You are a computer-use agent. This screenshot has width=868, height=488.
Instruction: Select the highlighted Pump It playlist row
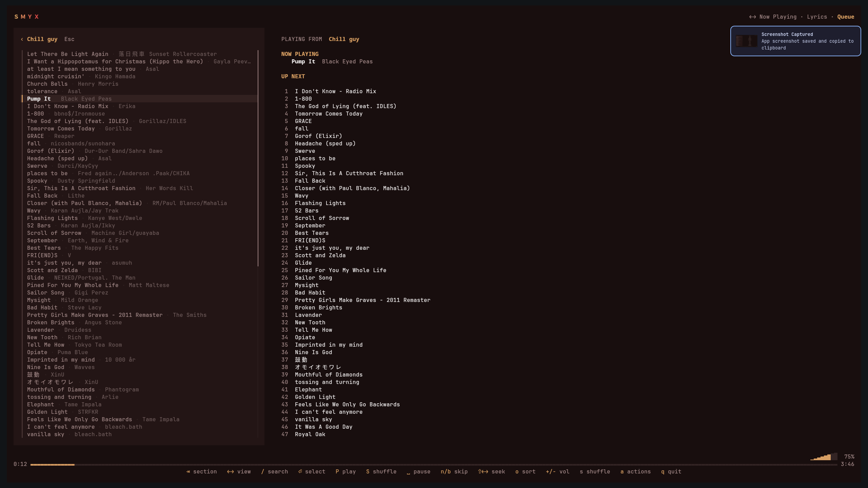[x=140, y=99]
